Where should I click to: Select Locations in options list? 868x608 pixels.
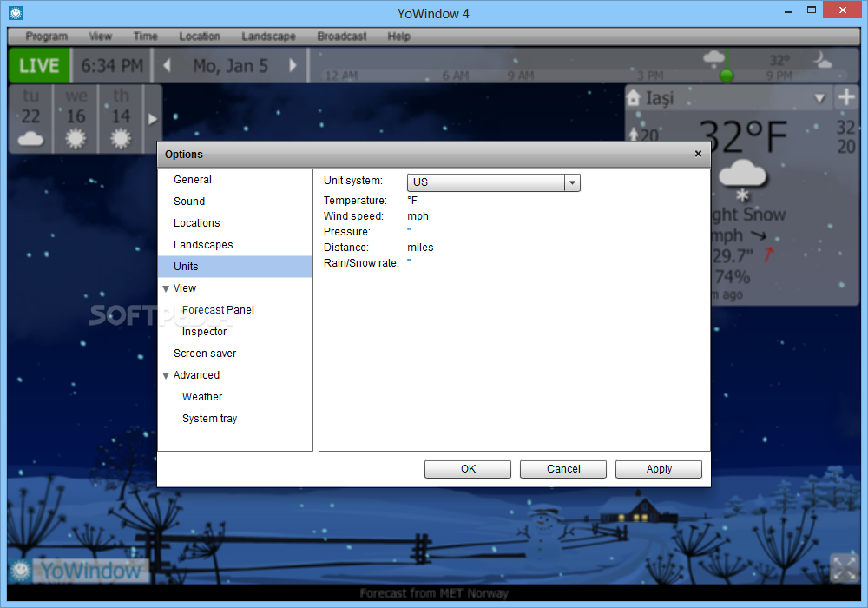(x=235, y=222)
